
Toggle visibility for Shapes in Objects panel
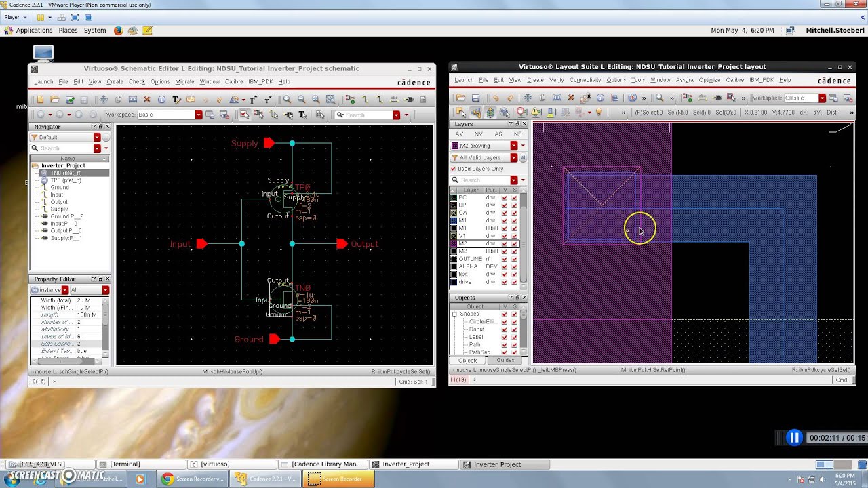tap(505, 314)
